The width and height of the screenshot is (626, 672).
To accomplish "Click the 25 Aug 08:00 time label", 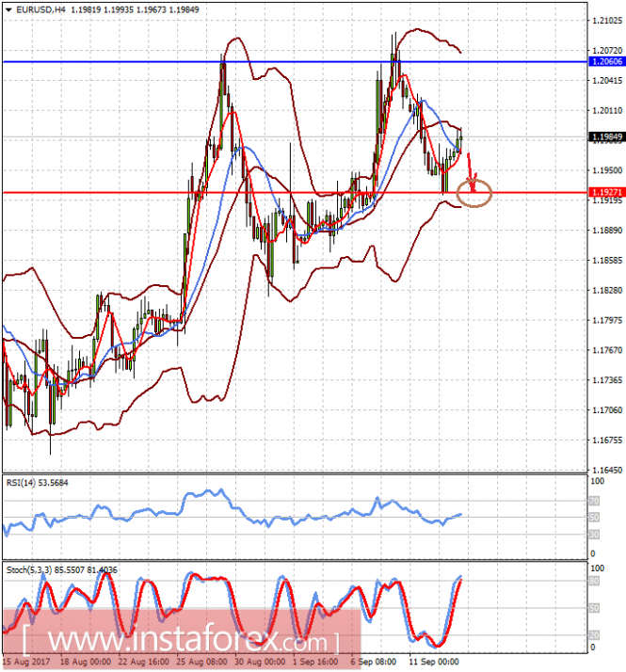I will point(201,662).
